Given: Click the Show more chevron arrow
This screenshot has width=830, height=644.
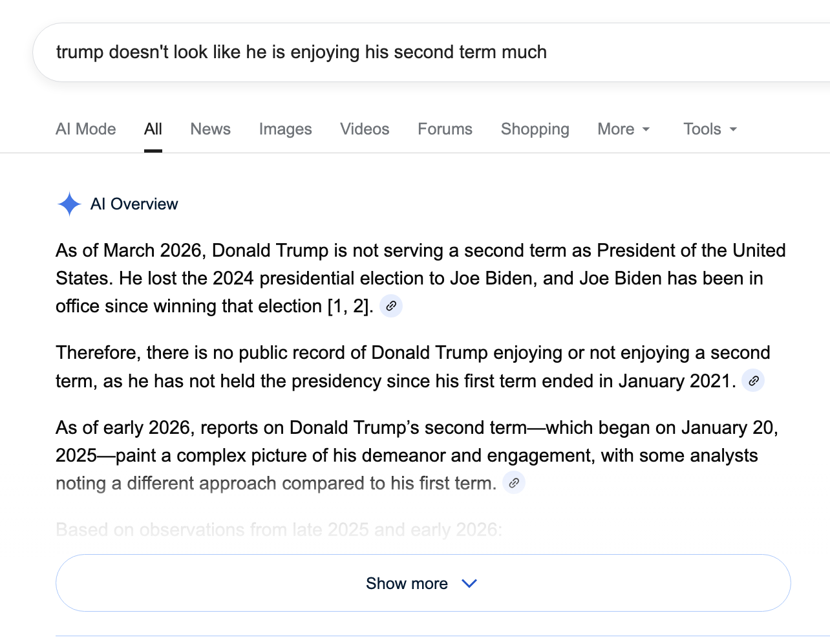Looking at the screenshot, I should (469, 583).
